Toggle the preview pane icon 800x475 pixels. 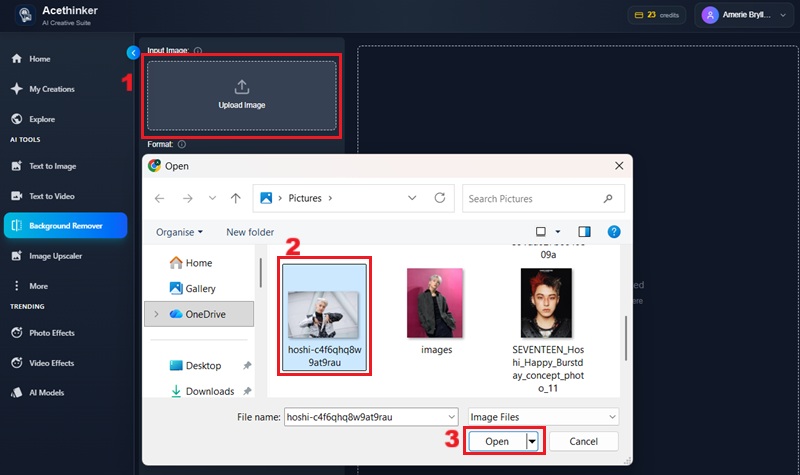tap(586, 232)
